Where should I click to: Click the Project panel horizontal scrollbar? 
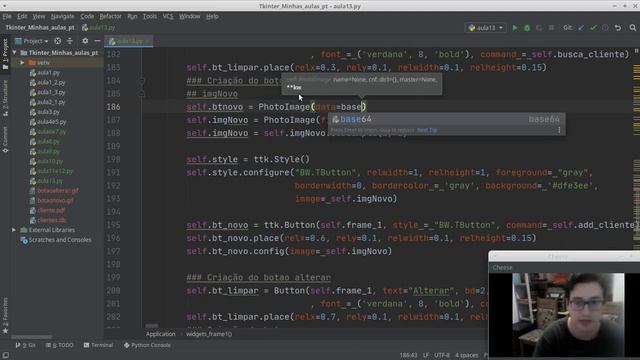pos(32,337)
